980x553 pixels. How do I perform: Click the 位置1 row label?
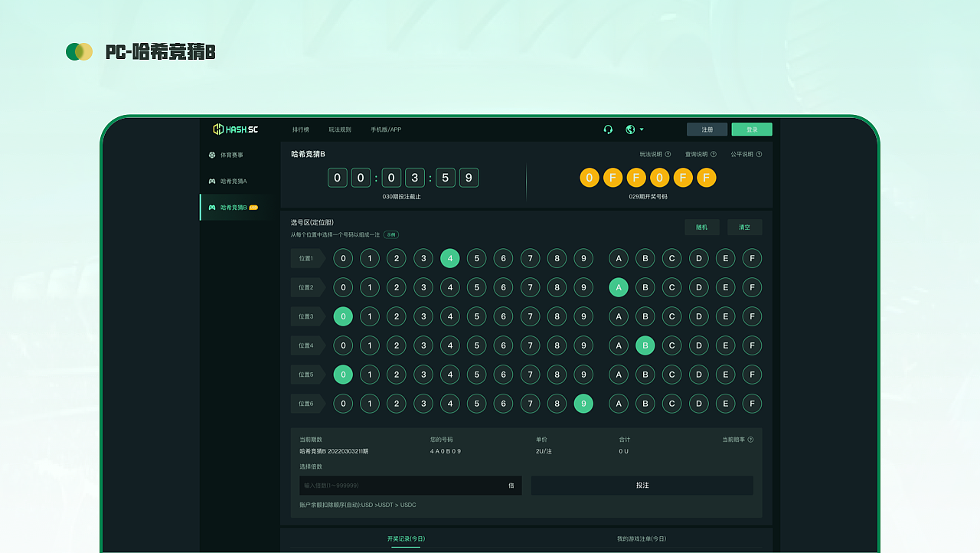click(x=308, y=258)
